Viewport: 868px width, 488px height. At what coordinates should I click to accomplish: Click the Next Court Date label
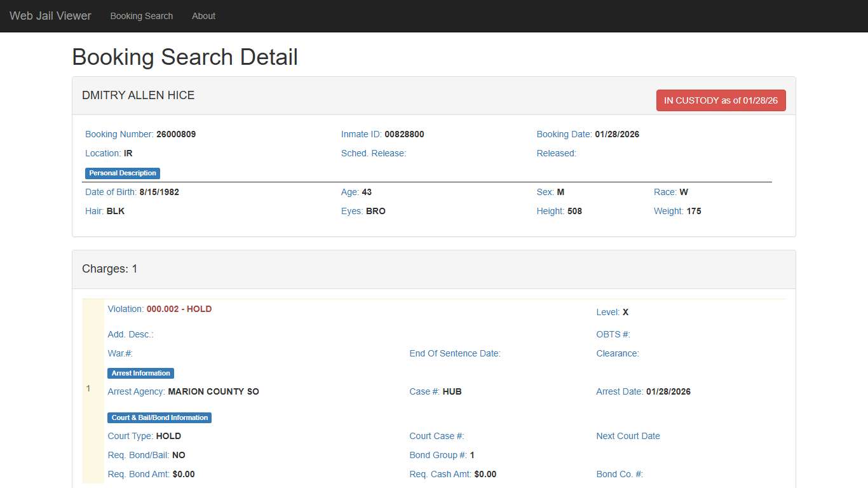point(628,436)
